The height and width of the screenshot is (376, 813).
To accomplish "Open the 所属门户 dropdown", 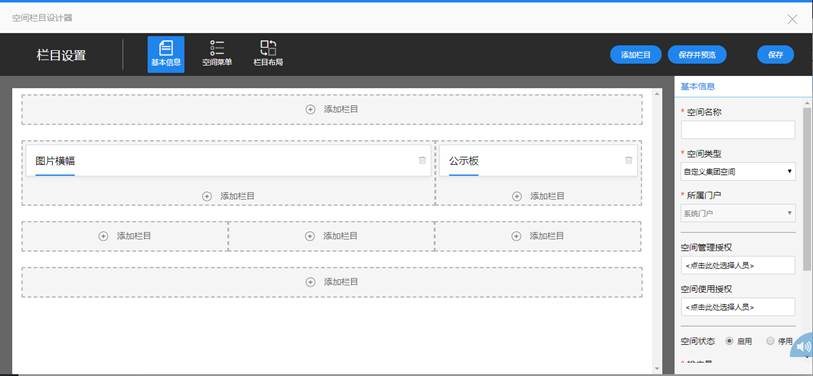I will (x=738, y=213).
